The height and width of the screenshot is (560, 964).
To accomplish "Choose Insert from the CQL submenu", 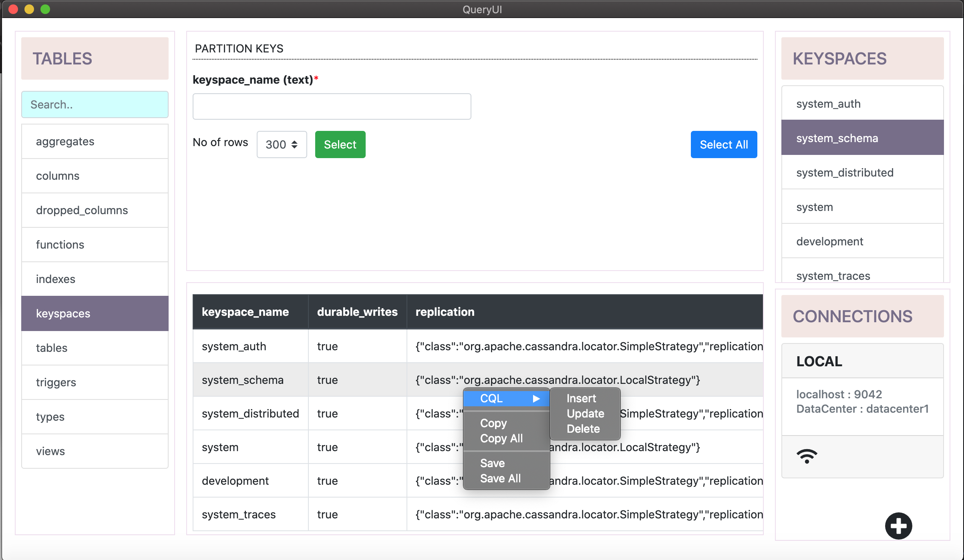I will pos(581,398).
